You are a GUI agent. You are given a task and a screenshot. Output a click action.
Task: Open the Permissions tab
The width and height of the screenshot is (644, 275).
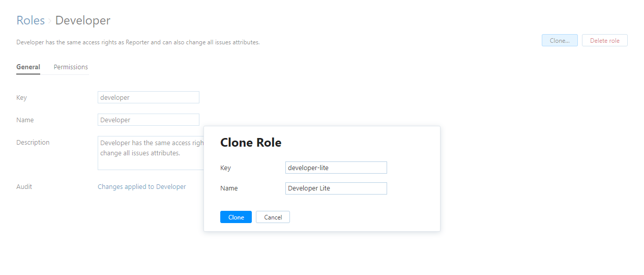click(71, 67)
